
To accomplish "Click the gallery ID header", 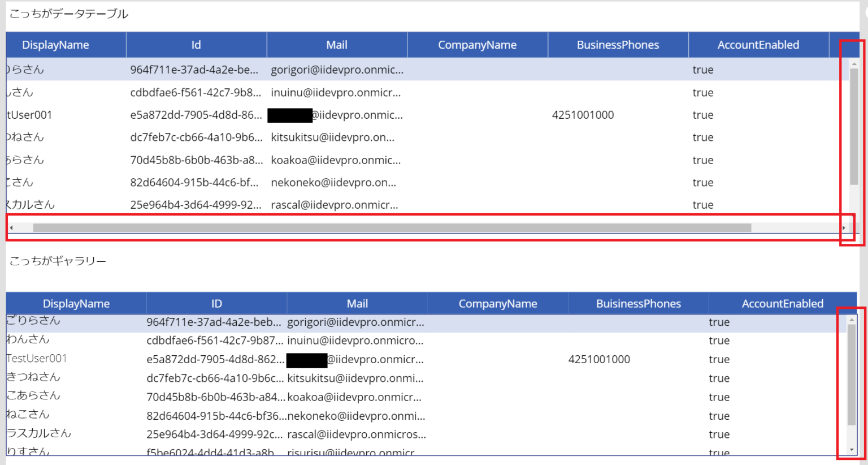I will (216, 304).
